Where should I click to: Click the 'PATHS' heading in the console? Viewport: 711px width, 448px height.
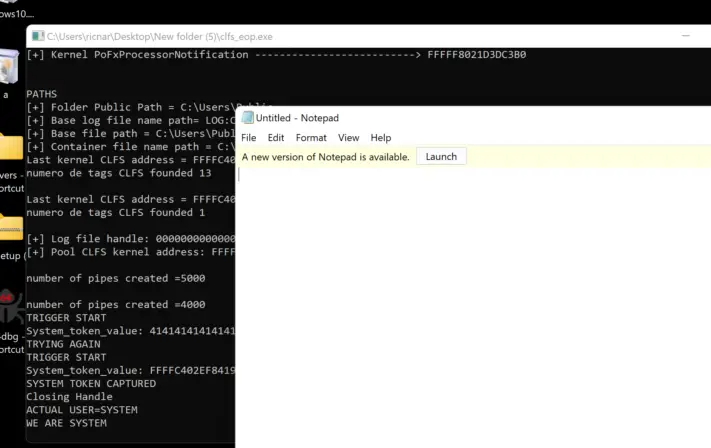[41, 94]
